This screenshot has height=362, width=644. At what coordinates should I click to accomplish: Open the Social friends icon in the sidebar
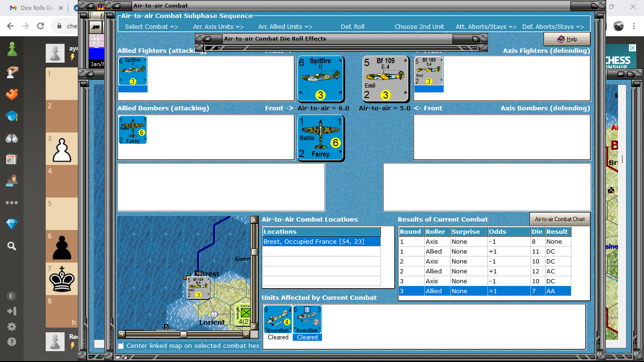(x=12, y=181)
